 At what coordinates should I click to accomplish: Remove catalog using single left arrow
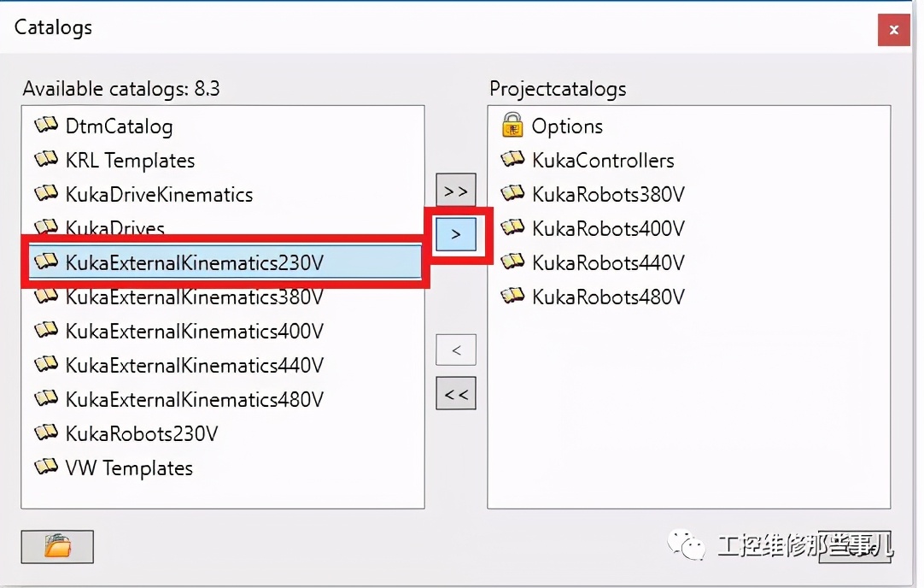coord(455,350)
